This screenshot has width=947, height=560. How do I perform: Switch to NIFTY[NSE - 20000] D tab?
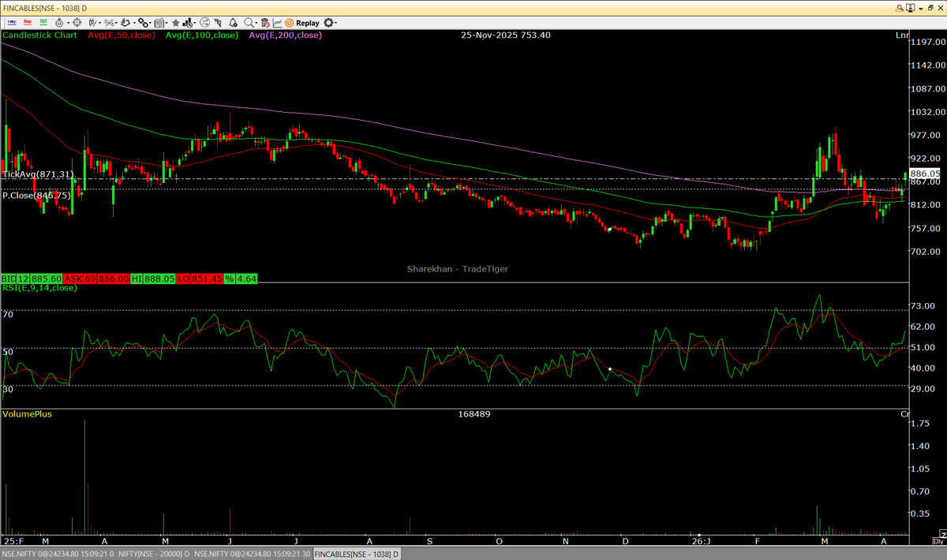155,554
